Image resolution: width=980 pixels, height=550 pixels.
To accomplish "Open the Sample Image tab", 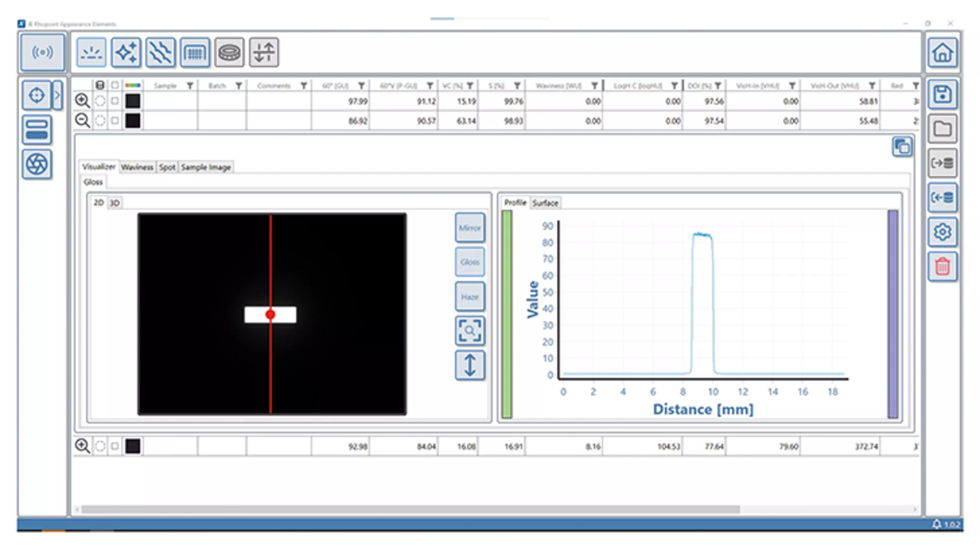I will [x=206, y=167].
